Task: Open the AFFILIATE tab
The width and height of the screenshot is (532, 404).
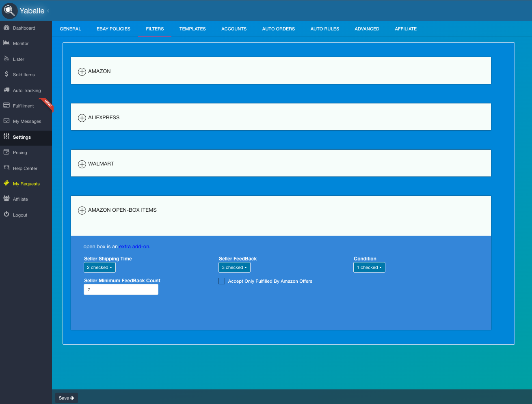Action: (406, 29)
